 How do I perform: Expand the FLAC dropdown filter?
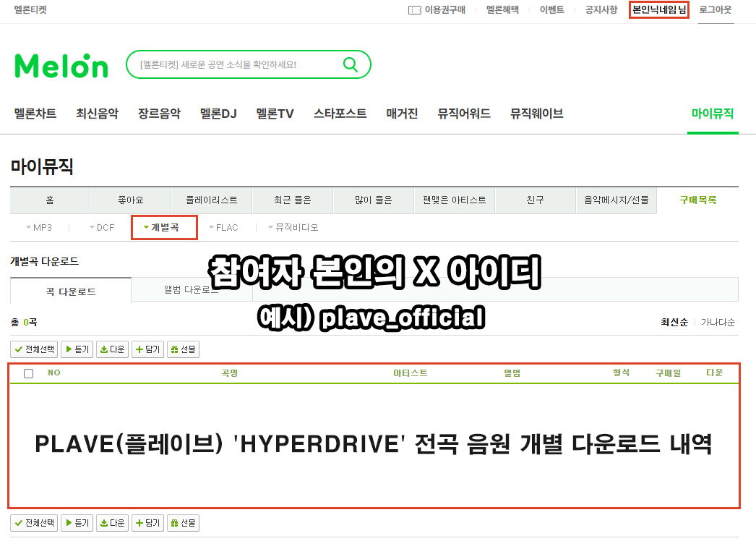pyautogui.click(x=223, y=227)
